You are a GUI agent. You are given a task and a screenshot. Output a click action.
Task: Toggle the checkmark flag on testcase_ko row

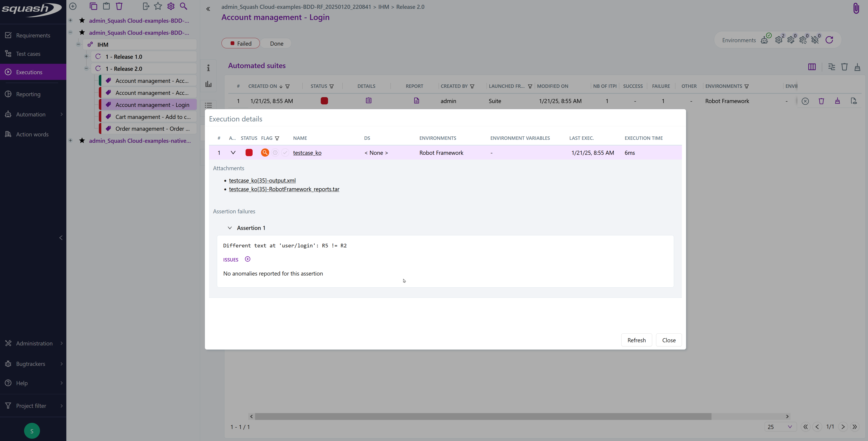pos(285,153)
